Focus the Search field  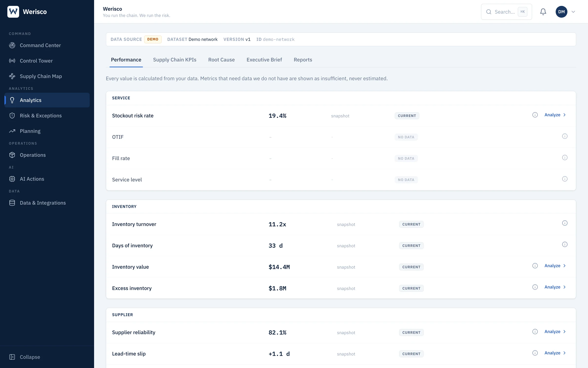click(506, 12)
